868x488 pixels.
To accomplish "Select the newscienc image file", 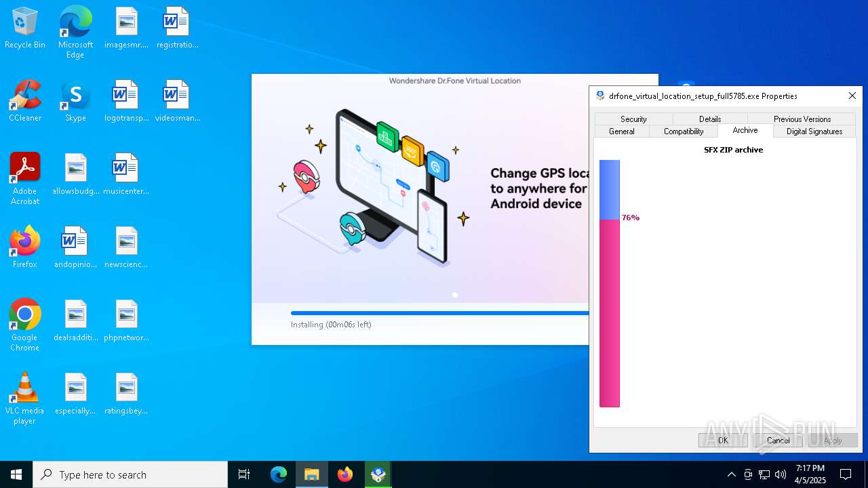I will coord(126,248).
